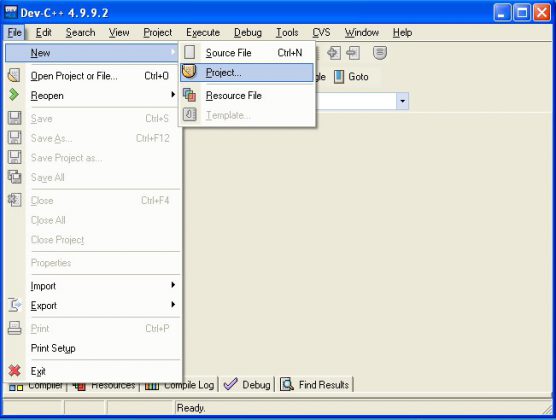Click the red X Exit icon
The height and width of the screenshot is (420, 556).
click(x=15, y=371)
